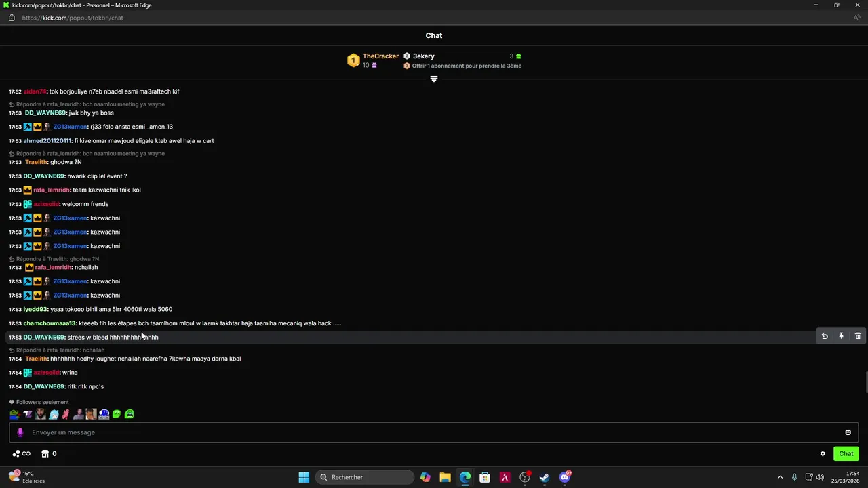
Task: Focus the 'Envoyer un message' input field
Action: pos(434,432)
